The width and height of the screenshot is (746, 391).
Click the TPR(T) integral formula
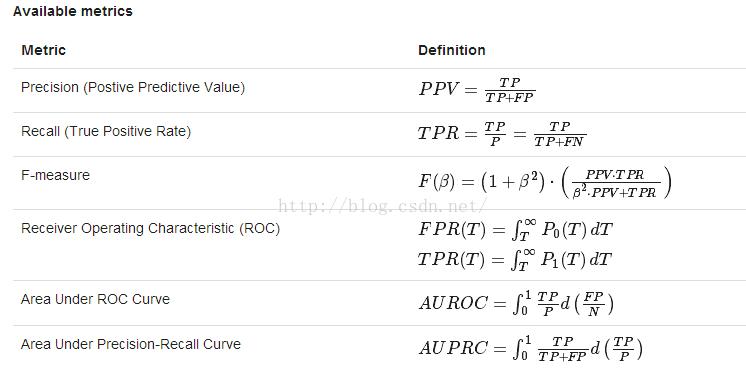tap(515, 260)
